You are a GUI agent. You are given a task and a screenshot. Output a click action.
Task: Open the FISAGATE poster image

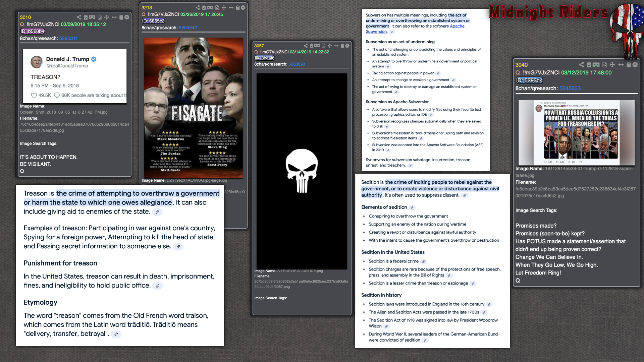194,108
